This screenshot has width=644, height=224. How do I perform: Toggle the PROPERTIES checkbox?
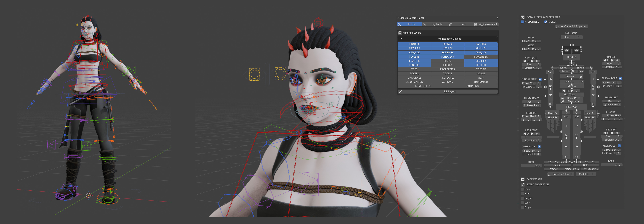(x=522, y=22)
